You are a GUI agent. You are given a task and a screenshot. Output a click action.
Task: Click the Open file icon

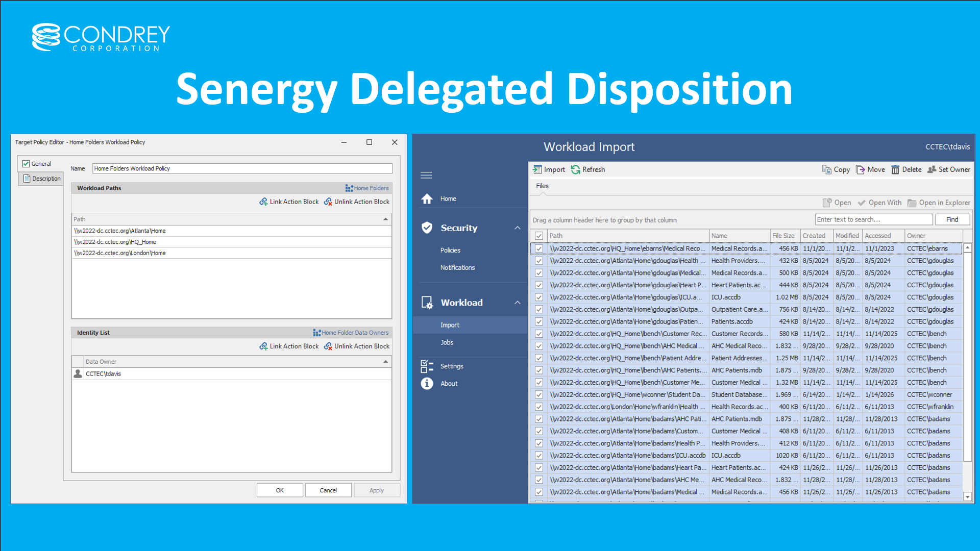coord(827,203)
